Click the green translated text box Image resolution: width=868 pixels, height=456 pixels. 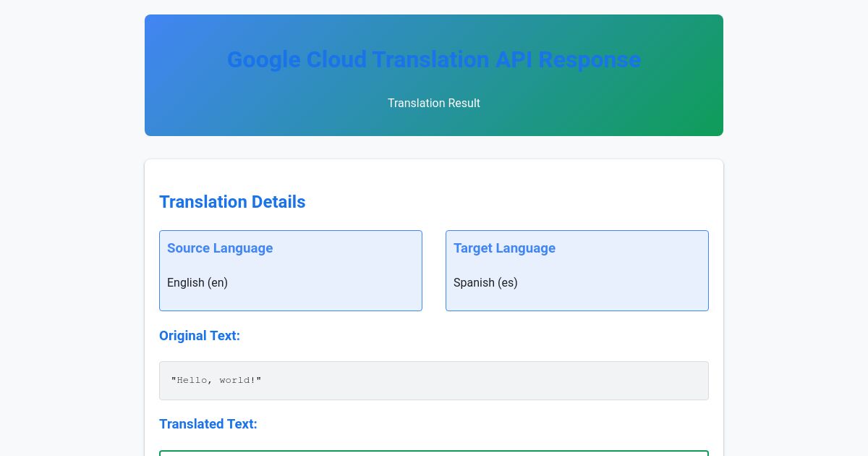(434, 454)
